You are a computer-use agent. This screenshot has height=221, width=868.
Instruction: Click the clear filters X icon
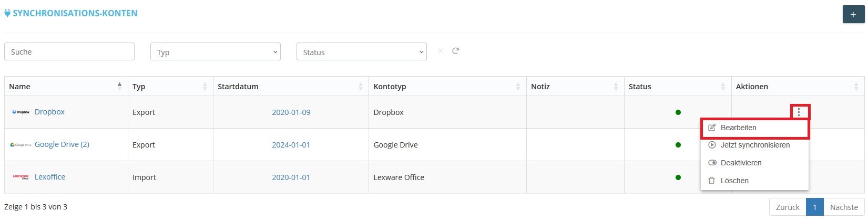tap(441, 51)
